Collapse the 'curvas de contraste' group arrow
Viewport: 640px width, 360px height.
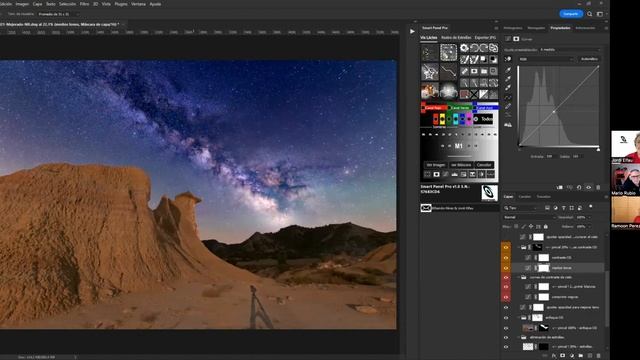(x=519, y=278)
